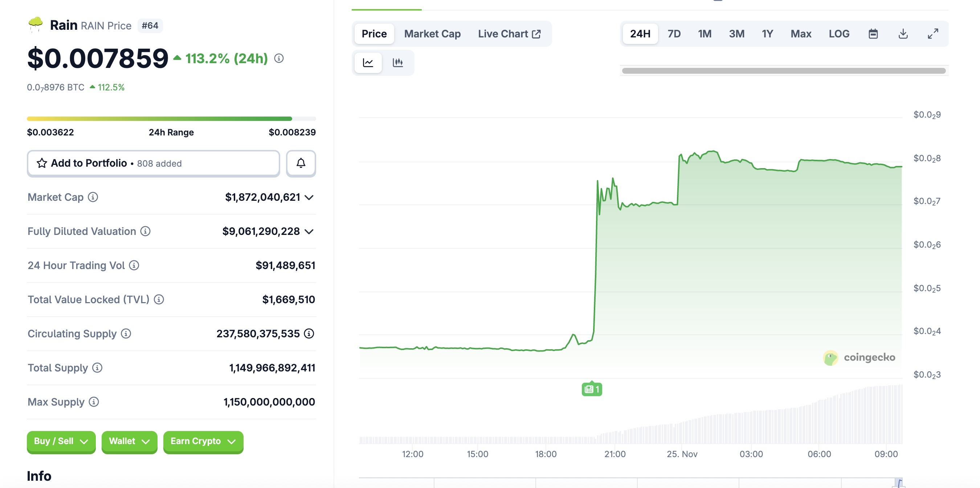
Task: Select the 1Y time range
Action: pos(767,34)
